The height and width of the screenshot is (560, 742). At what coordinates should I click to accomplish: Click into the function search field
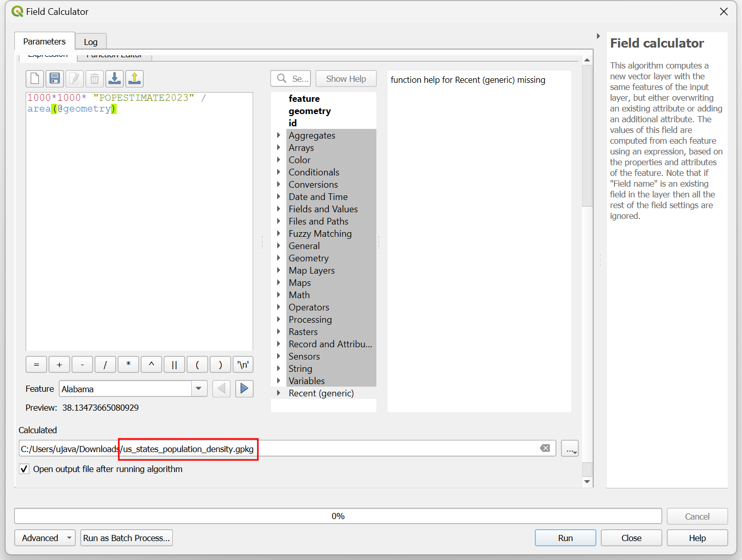coord(300,79)
